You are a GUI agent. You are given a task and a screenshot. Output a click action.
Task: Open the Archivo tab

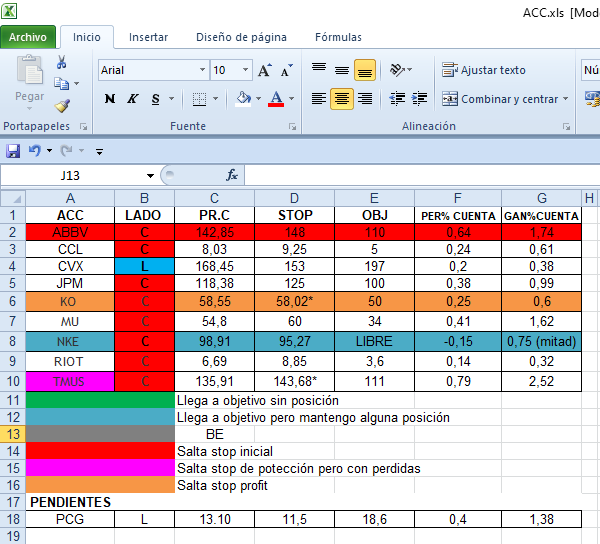coord(28,37)
